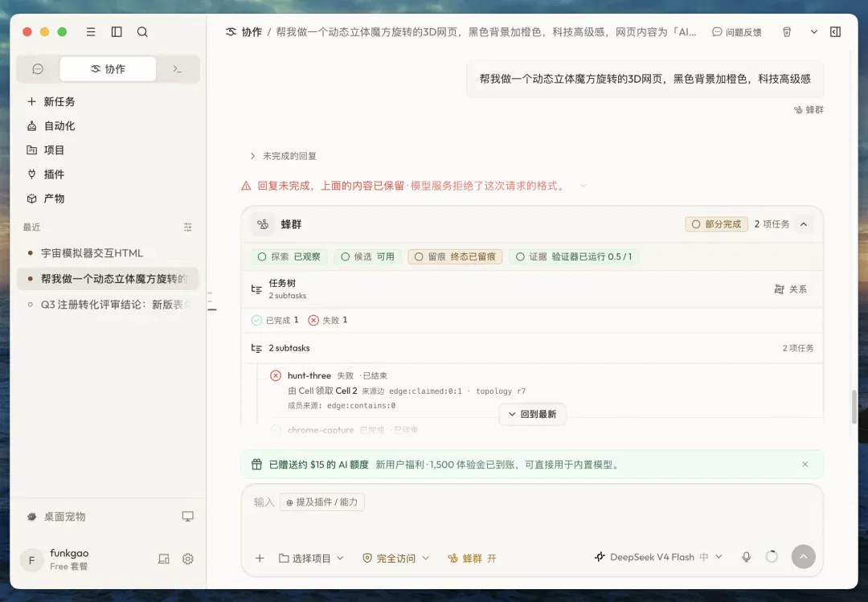Open settings gear icon

point(187,559)
